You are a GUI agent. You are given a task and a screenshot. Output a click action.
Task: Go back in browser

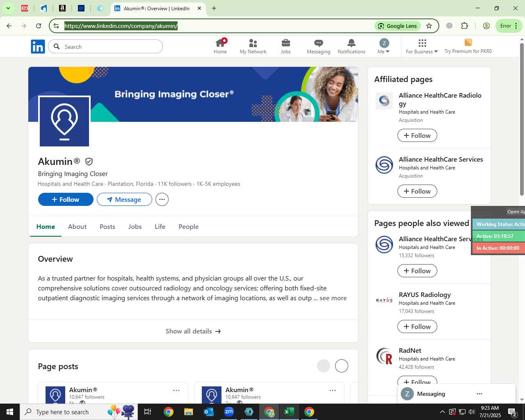tap(9, 26)
